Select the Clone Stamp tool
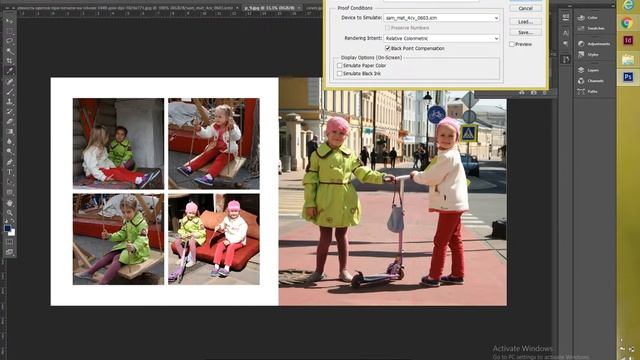The height and width of the screenshot is (360, 640). coord(9,101)
